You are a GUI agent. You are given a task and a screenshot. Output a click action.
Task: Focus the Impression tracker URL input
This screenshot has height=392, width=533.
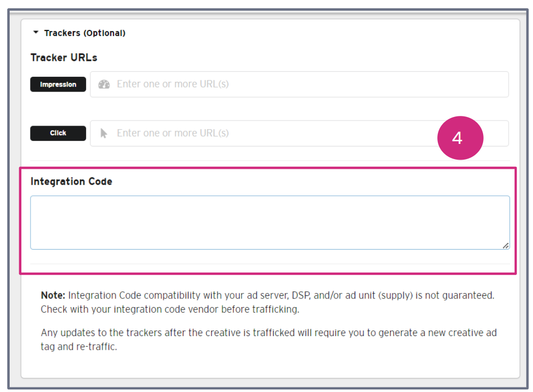click(305, 84)
